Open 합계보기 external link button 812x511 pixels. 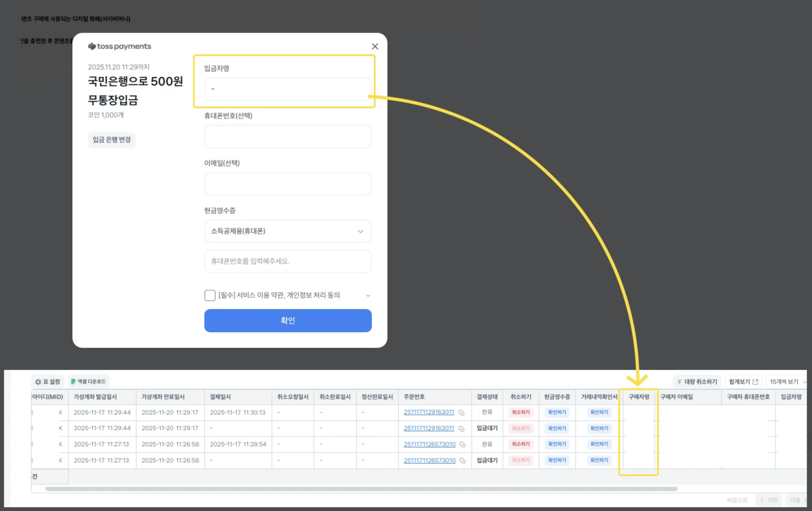pyautogui.click(x=743, y=381)
